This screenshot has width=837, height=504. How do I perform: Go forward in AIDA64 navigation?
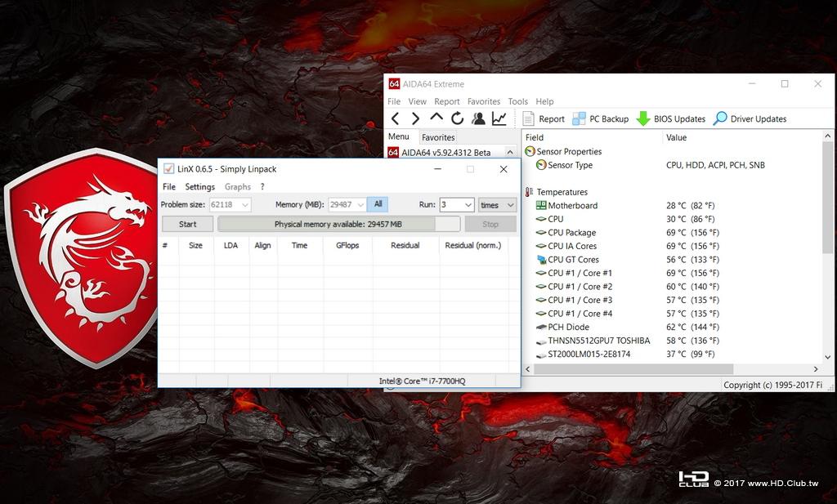(415, 118)
